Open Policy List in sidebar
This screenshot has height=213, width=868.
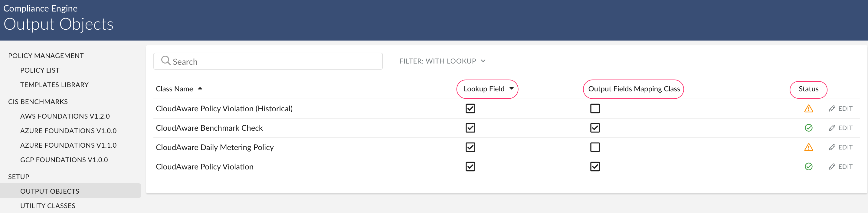tap(40, 70)
